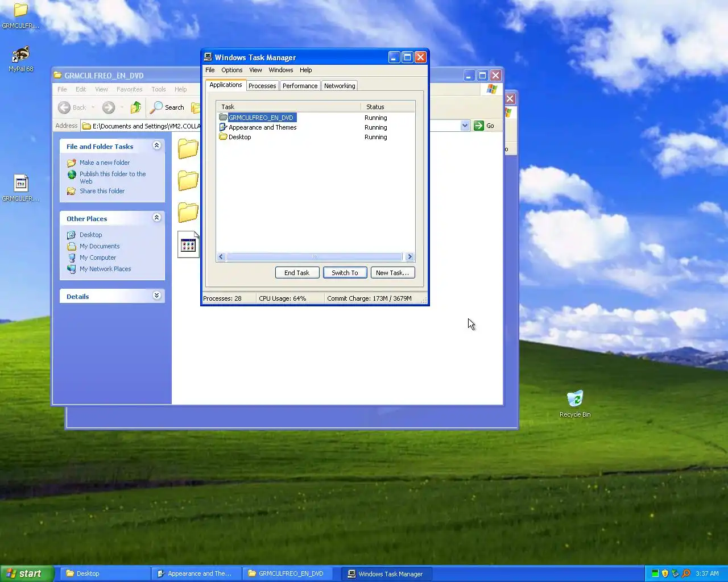Select the GRMCULFR folder icon on the desktop
The image size is (728, 582).
[21, 10]
